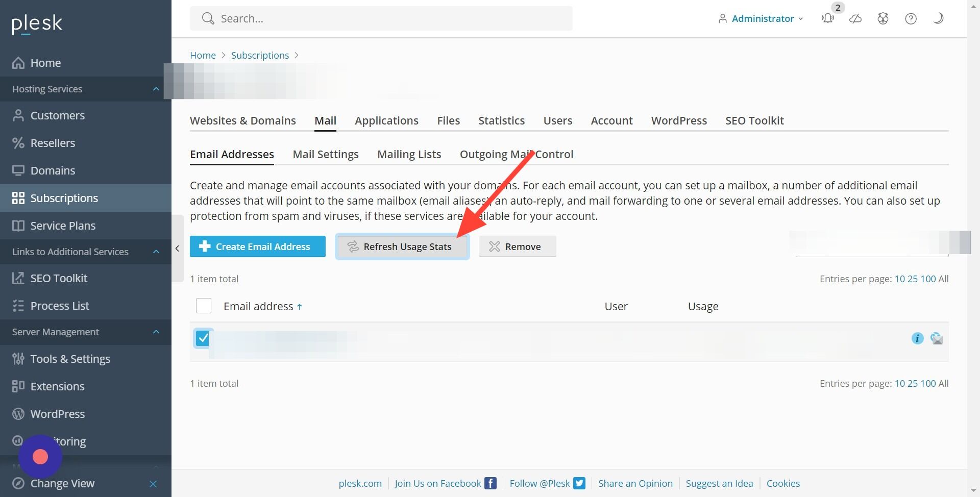Click Share an Opinion footer link
Screen dimensions: 980x497
635,483
